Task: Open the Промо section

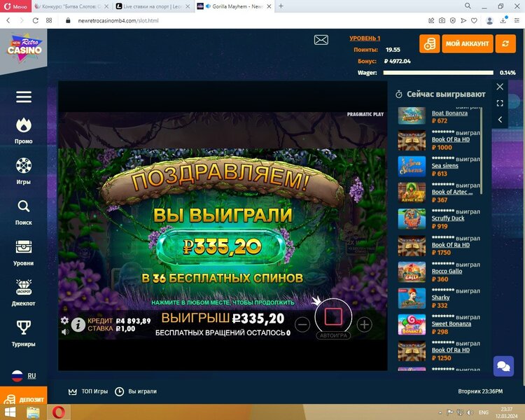Action: point(23,131)
